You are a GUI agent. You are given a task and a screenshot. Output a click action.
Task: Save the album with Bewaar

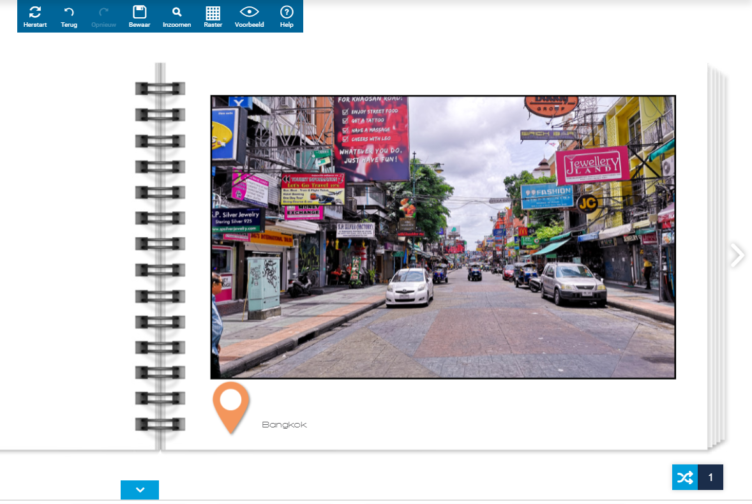pyautogui.click(x=139, y=15)
